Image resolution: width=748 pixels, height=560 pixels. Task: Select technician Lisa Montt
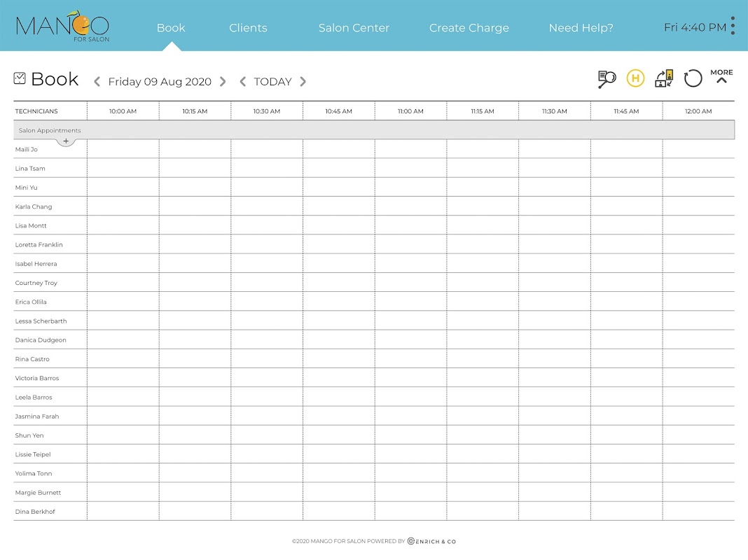pos(31,225)
